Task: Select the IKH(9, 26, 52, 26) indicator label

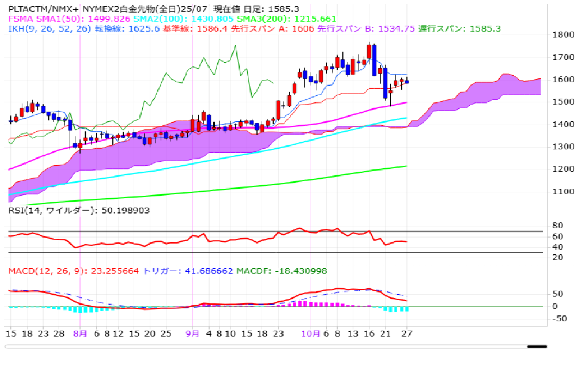Action: (x=50, y=29)
